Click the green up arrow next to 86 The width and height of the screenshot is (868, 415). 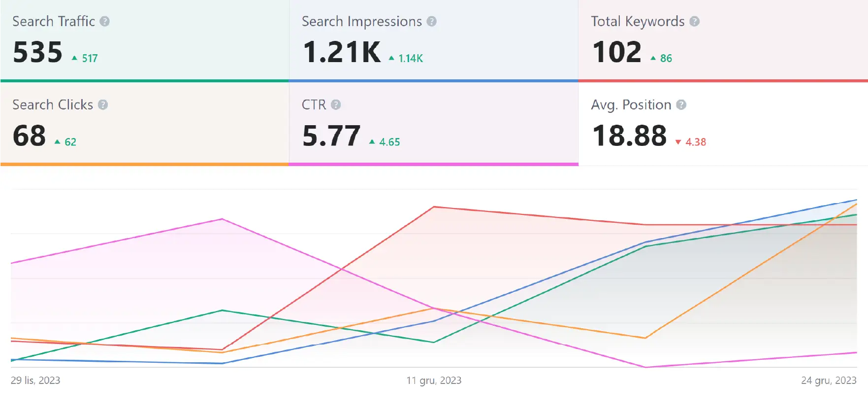coord(653,58)
